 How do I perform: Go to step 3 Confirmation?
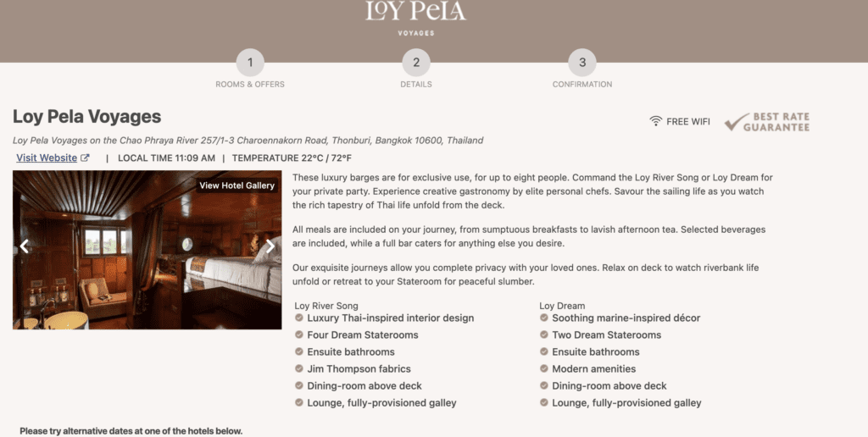[582, 63]
